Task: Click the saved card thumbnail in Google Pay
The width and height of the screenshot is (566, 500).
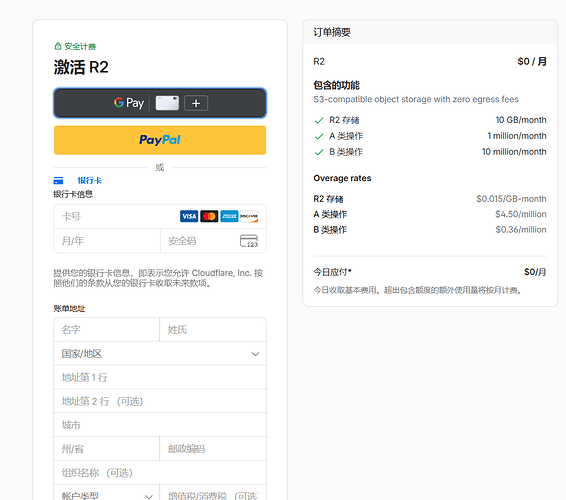Action: click(x=167, y=103)
